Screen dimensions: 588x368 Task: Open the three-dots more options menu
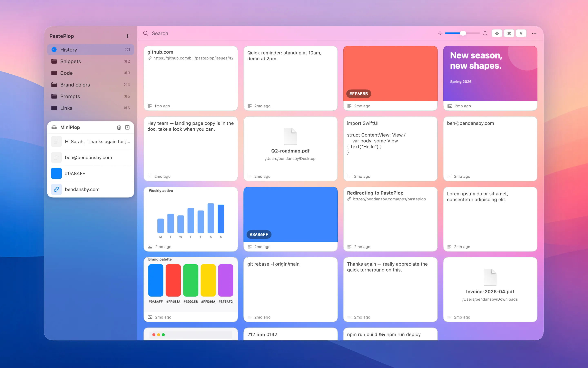[534, 33]
